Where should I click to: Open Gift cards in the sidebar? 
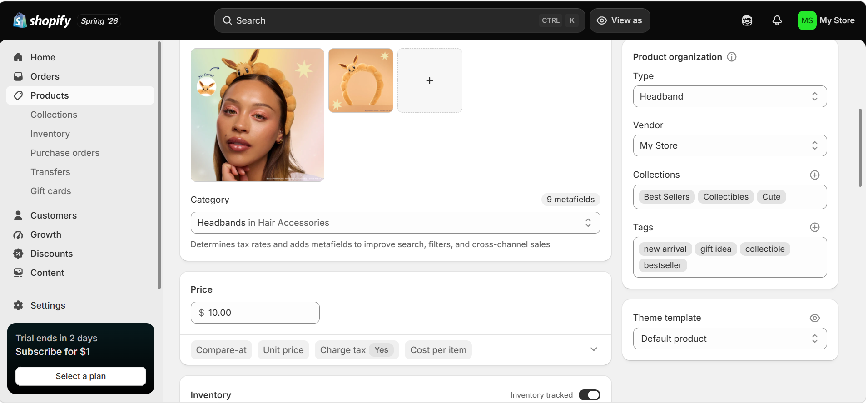(51, 191)
